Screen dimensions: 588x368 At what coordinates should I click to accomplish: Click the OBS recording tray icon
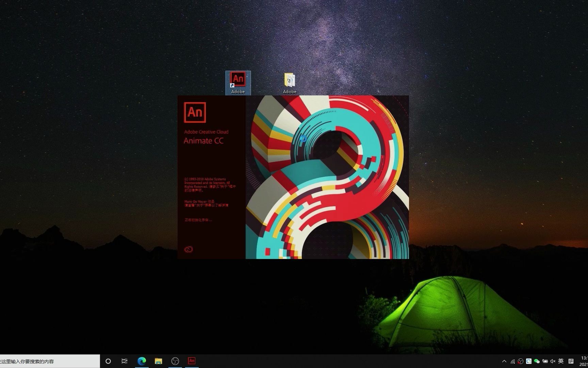click(521, 361)
